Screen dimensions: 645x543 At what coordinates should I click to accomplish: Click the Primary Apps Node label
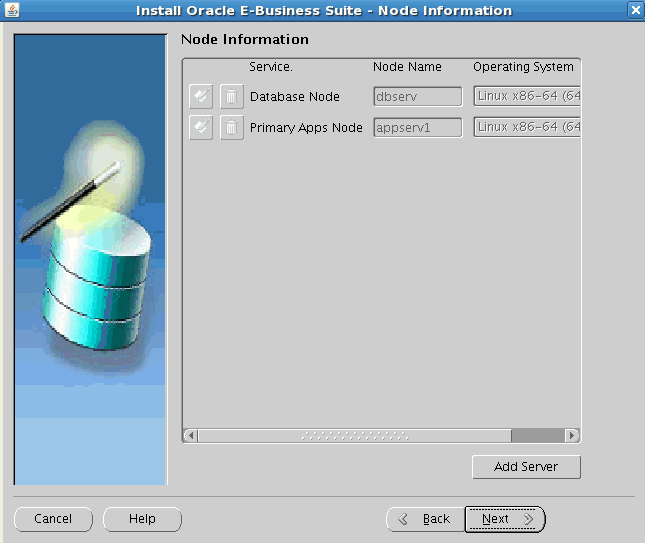(306, 128)
